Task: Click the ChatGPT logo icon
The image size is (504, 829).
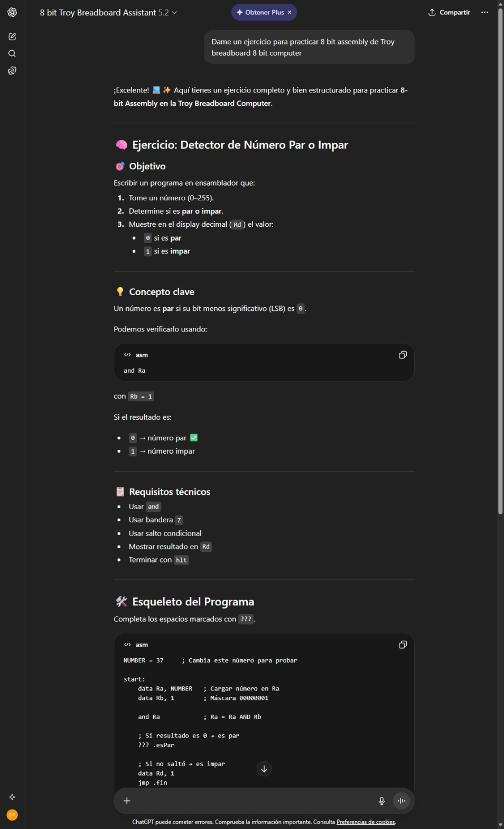Action: click(12, 12)
